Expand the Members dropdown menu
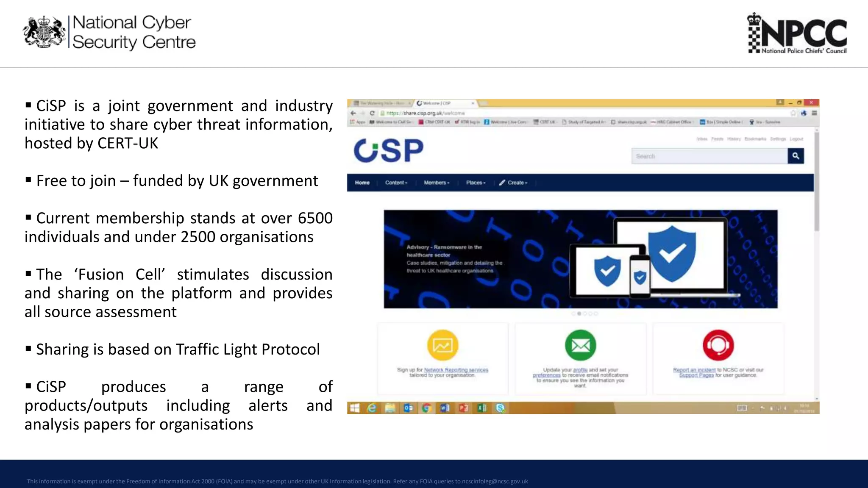This screenshot has width=868, height=488. point(437,183)
